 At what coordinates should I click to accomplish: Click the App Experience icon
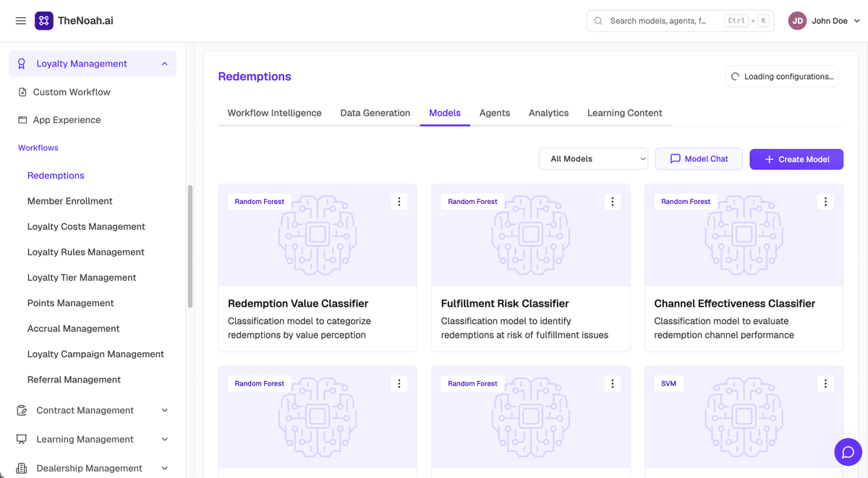22,120
